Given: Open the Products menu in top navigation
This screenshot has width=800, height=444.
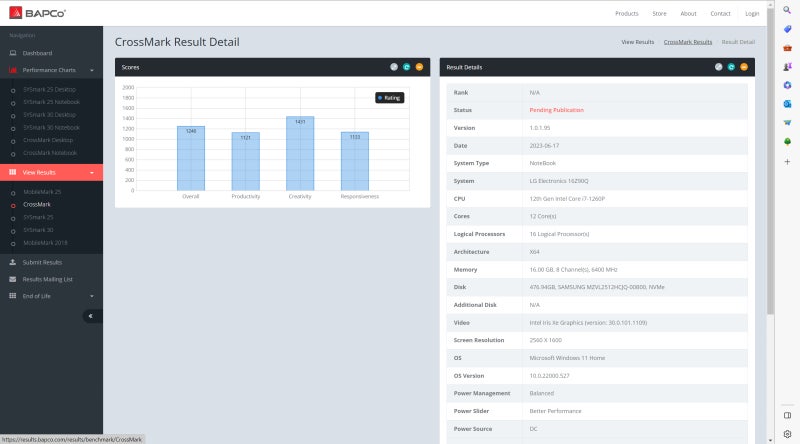Looking at the screenshot, I should 627,14.
